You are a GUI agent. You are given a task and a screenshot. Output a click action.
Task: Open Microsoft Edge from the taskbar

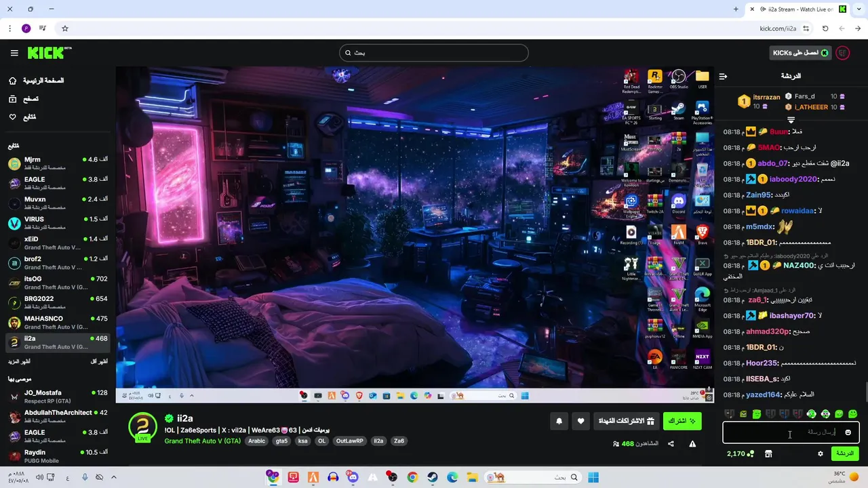tap(452, 477)
